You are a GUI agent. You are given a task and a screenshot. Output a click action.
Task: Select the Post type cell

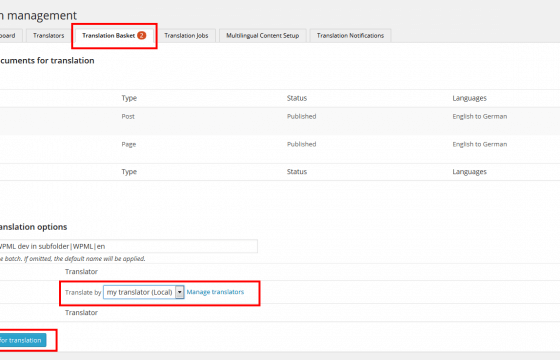point(128,116)
